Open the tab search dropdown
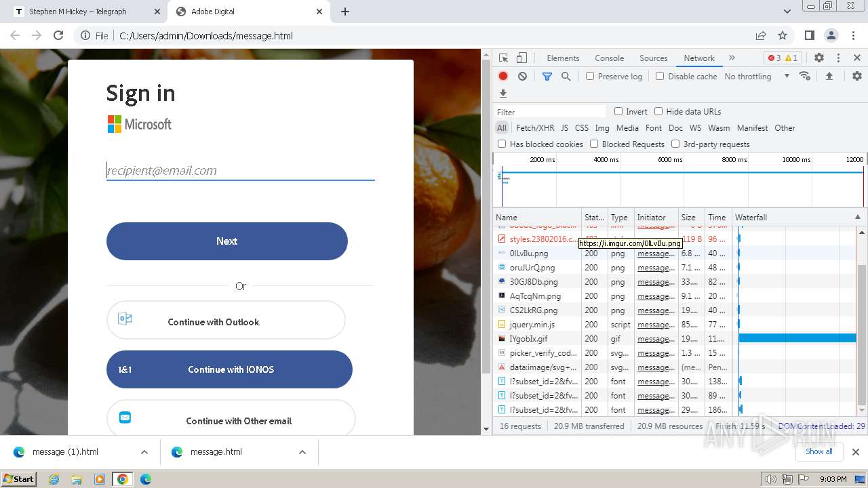The height and width of the screenshot is (488, 868). coord(787,12)
